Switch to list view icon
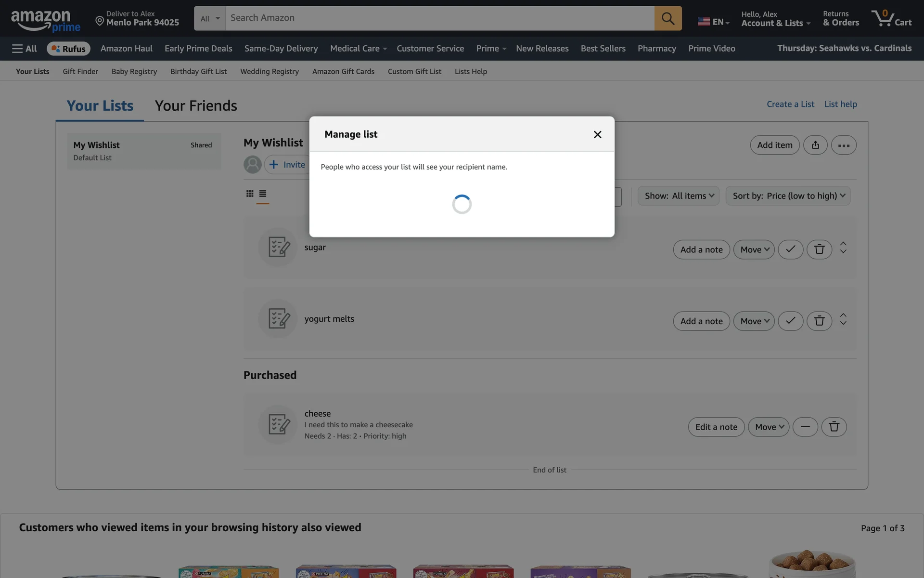This screenshot has height=578, width=924. 263,194
